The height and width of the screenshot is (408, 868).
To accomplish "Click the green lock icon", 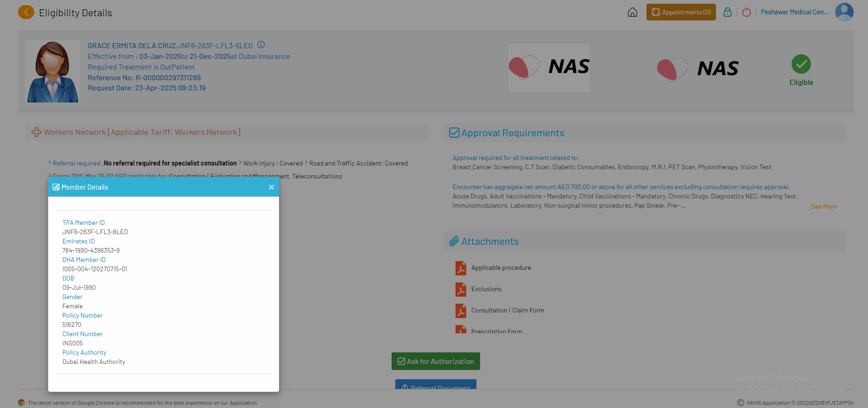I will [x=727, y=13].
